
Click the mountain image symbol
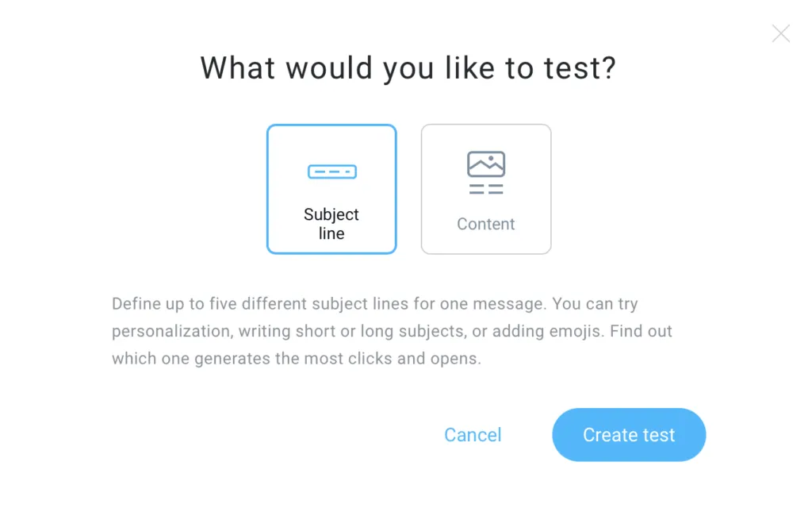tap(486, 164)
